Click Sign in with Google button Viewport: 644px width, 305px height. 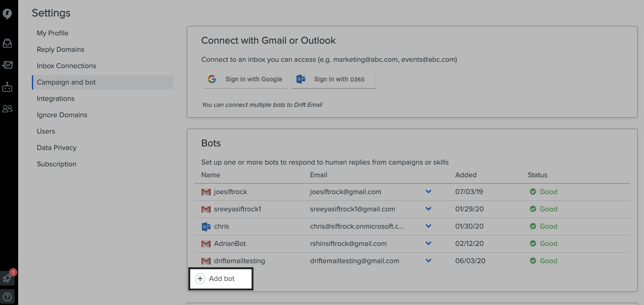tap(245, 79)
